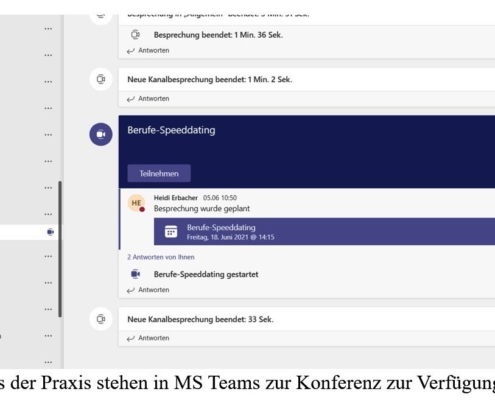Click the Berufe-Speeddating video camera avatar icon
The image size is (495, 400).
pyautogui.click(x=101, y=134)
